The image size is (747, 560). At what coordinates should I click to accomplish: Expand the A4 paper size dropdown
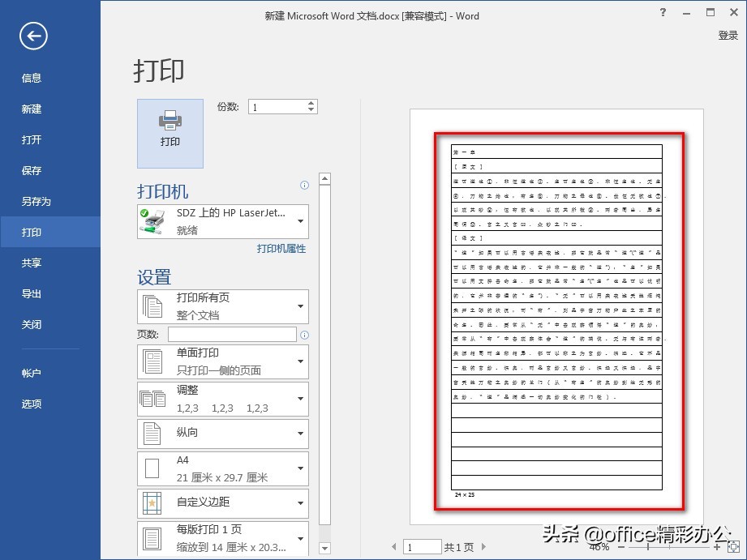[301, 468]
